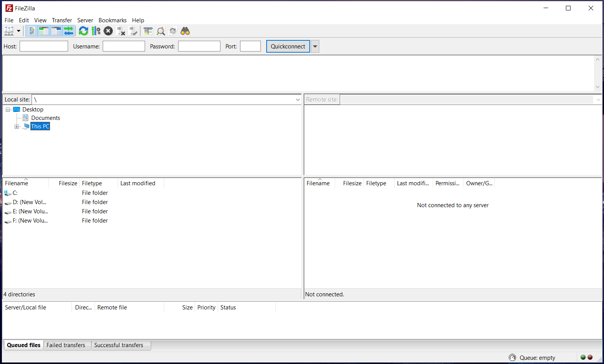Click the Host input field
Screen dimensions: 604x364
pos(44,47)
